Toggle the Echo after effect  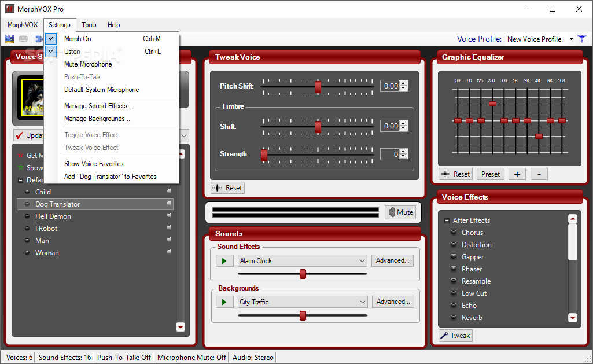454,305
